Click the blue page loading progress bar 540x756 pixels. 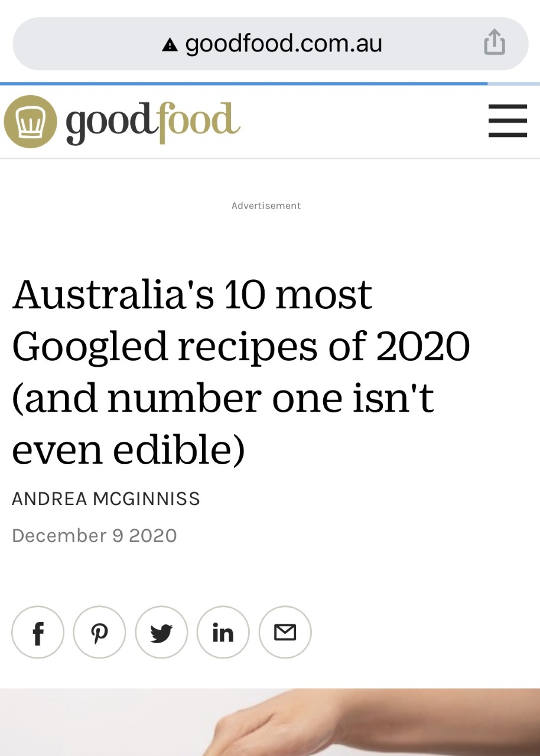243,84
